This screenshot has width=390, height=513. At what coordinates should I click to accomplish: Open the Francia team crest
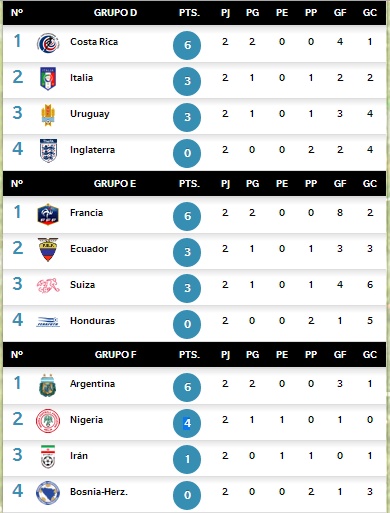coord(48,214)
